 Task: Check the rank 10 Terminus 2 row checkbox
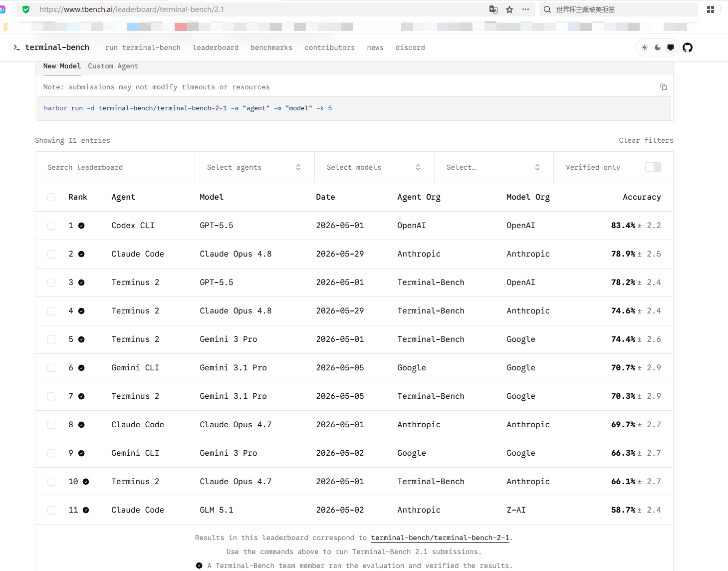(x=51, y=482)
